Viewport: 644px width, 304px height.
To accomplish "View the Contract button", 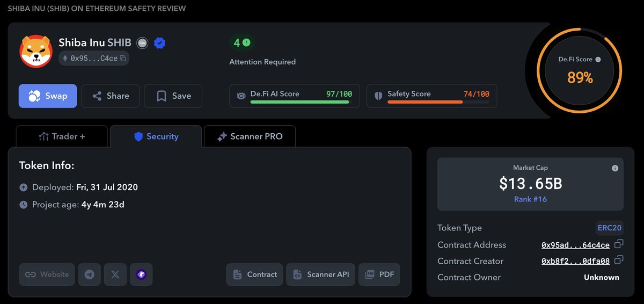I will tap(254, 274).
